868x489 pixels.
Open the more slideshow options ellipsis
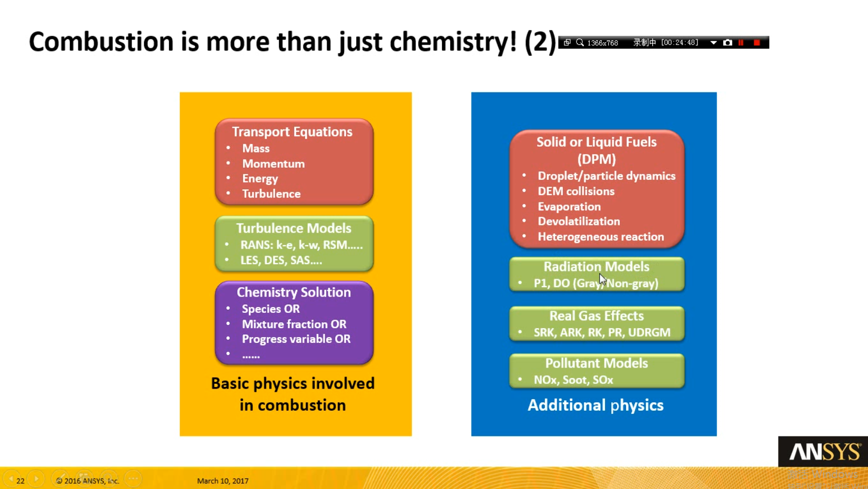click(133, 479)
